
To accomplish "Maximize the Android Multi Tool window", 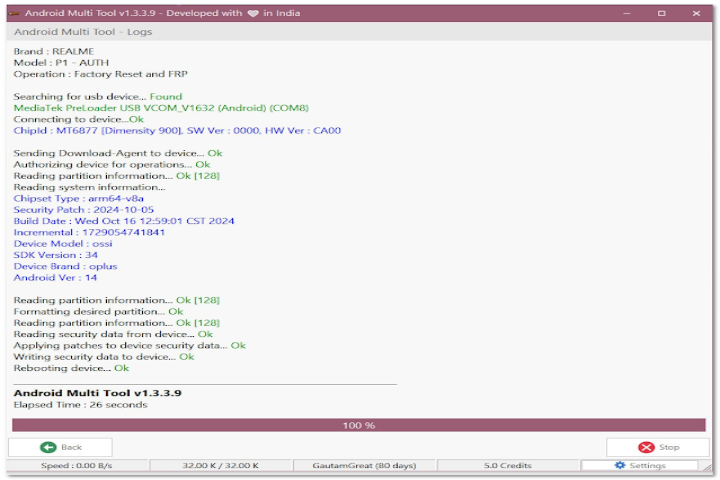I will [x=661, y=14].
